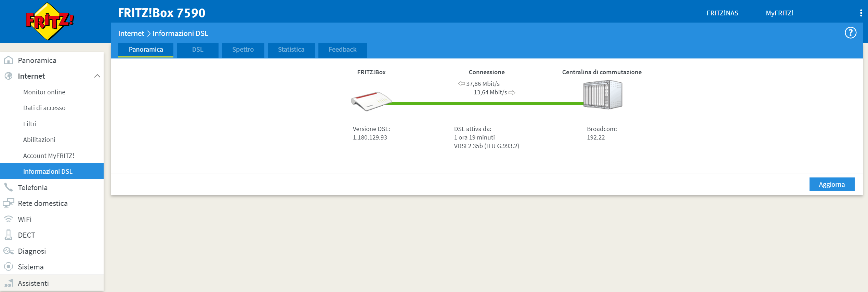
Task: Click the Telefonia phone icon
Action: [x=9, y=187]
